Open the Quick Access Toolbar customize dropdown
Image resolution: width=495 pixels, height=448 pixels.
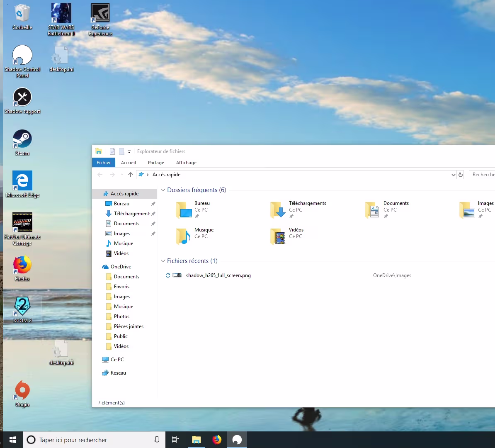tap(129, 152)
